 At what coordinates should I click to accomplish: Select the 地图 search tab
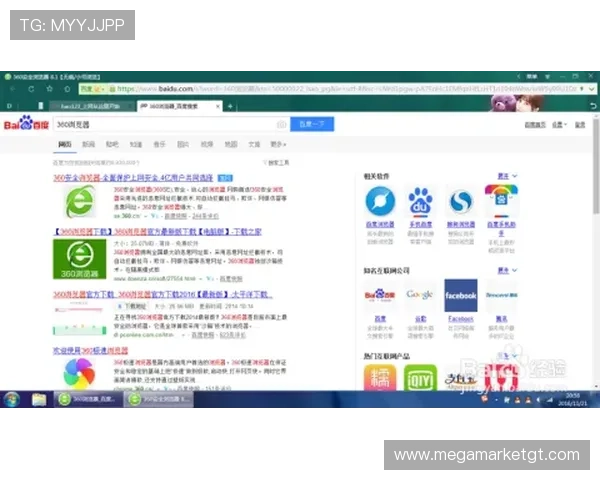(x=231, y=144)
